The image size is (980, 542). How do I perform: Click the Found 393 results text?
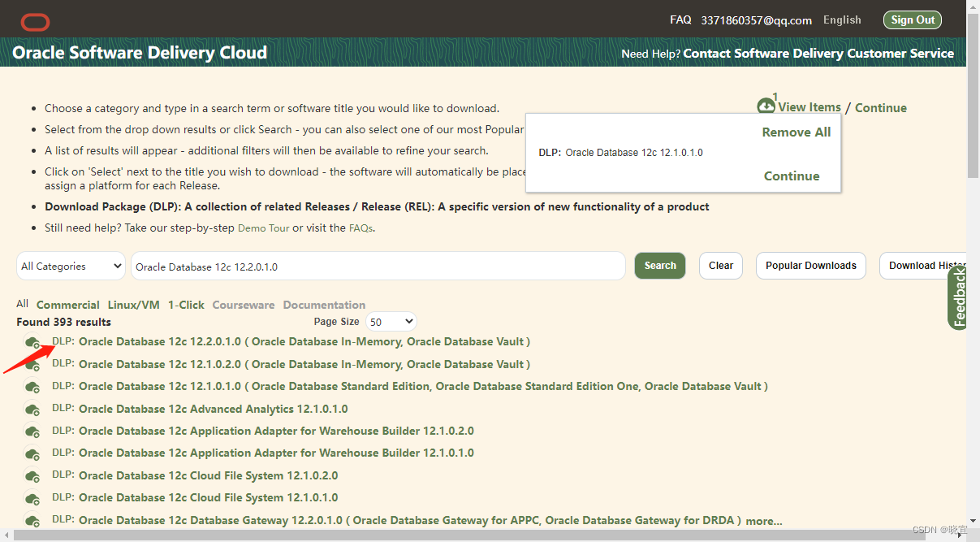[63, 322]
